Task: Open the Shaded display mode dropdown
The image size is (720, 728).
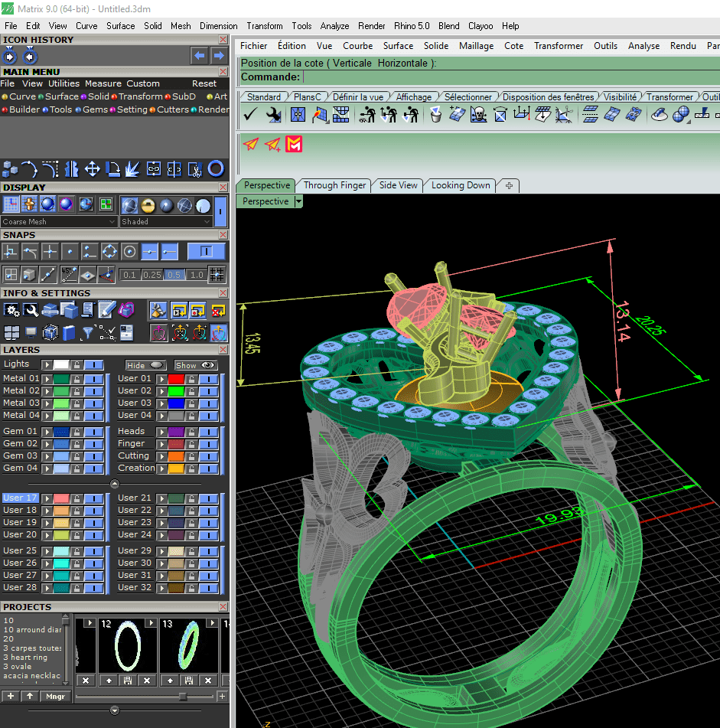Action: point(166,221)
